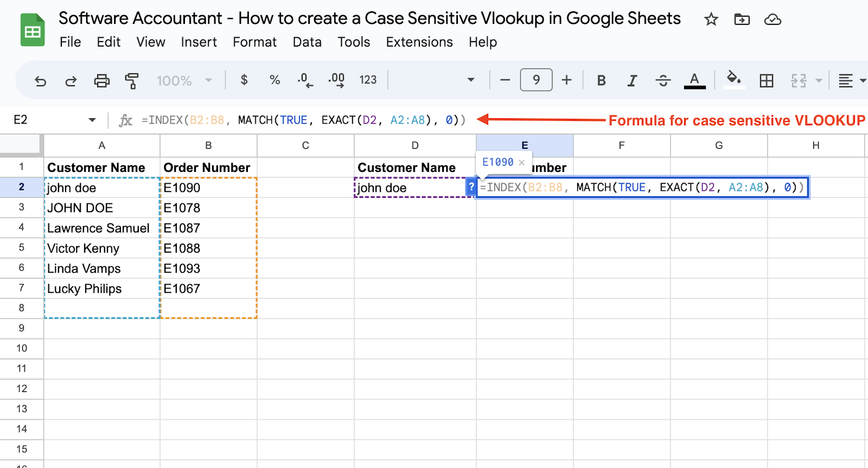Open the View menu
This screenshot has width=868, height=468.
[151, 42]
